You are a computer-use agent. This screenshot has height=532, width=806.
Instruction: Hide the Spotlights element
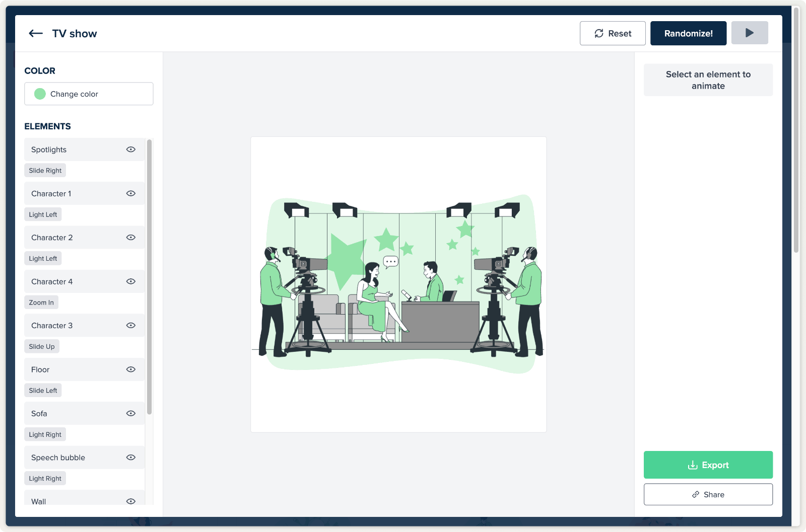pos(131,149)
